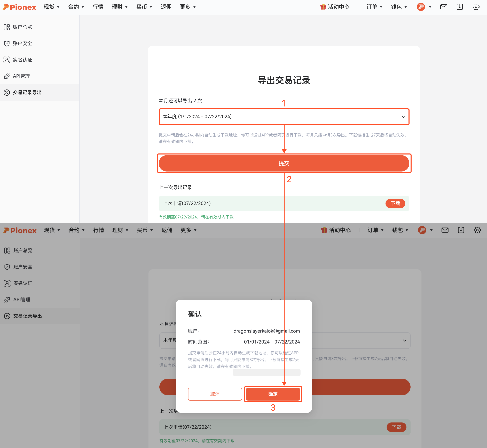Select API管理 in the bottom sidebar

(x=40, y=300)
